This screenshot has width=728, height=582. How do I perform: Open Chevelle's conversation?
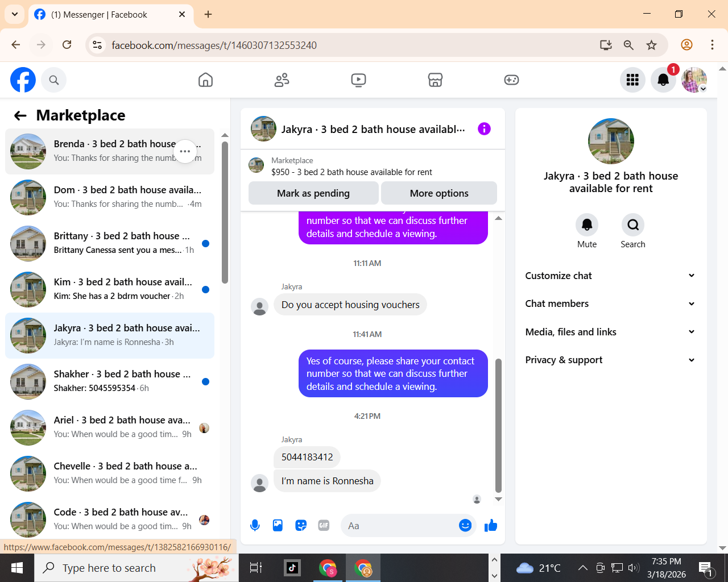point(110,473)
